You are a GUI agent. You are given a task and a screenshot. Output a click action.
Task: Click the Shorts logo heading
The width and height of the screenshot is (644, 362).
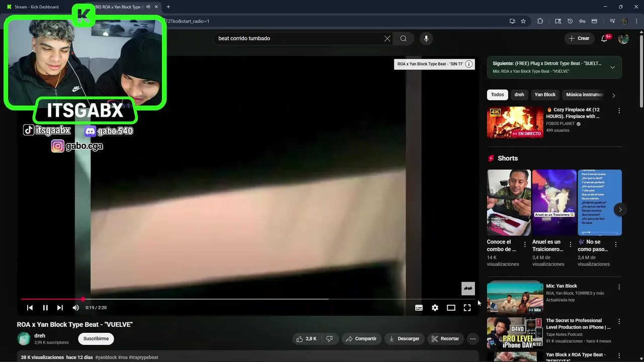[503, 158]
